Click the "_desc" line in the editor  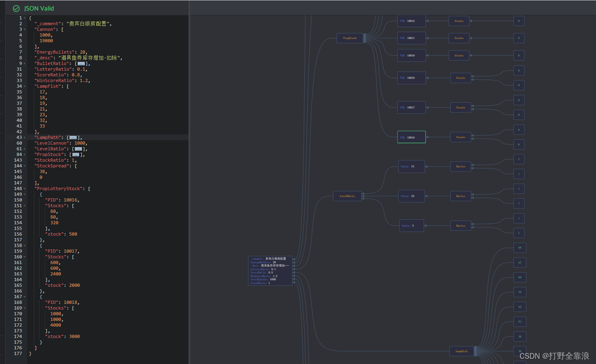78,58
